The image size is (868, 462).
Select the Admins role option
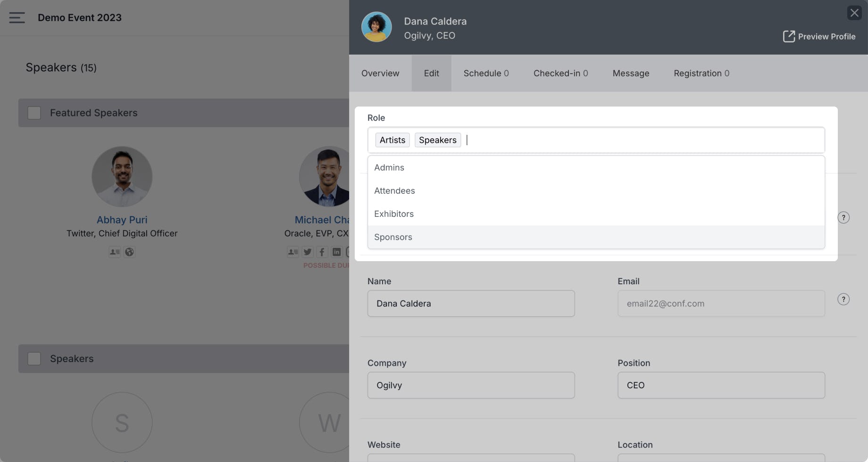click(x=596, y=167)
